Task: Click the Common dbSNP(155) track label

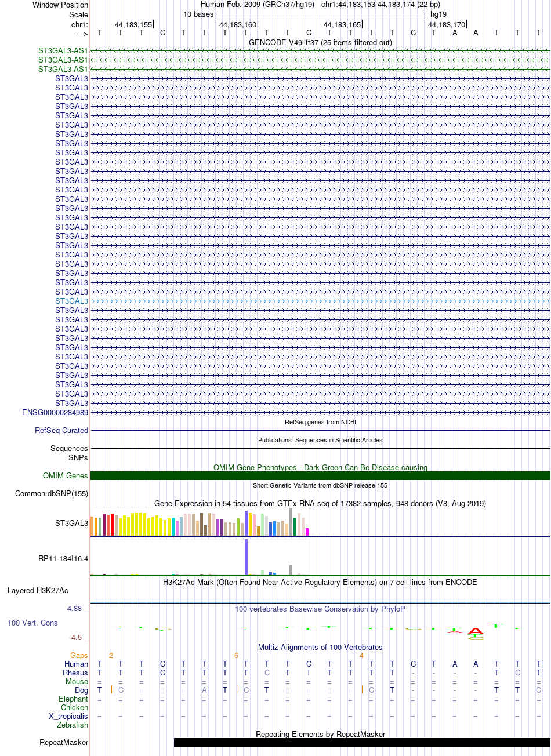Action: 52,493
